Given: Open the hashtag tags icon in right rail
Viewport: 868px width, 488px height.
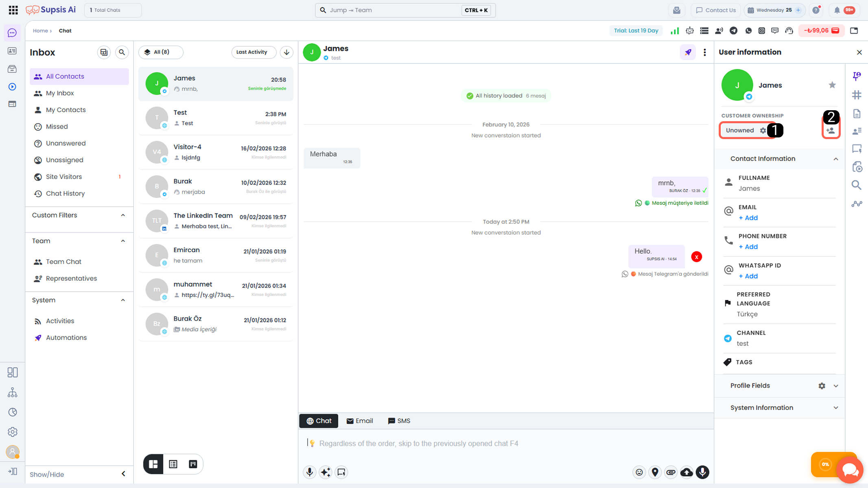Looking at the screenshot, I should click(x=857, y=95).
